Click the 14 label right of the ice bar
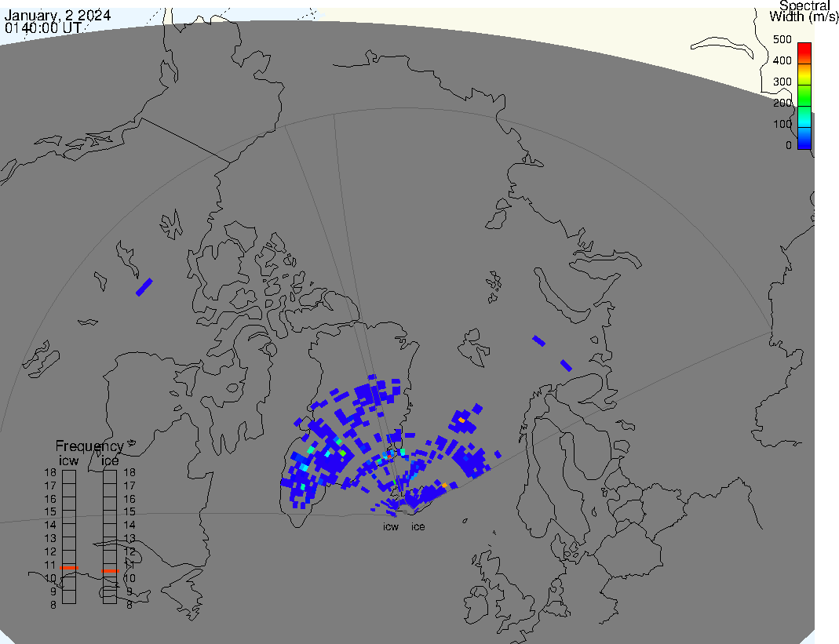Viewport: 839px width, 644px height. [x=129, y=525]
